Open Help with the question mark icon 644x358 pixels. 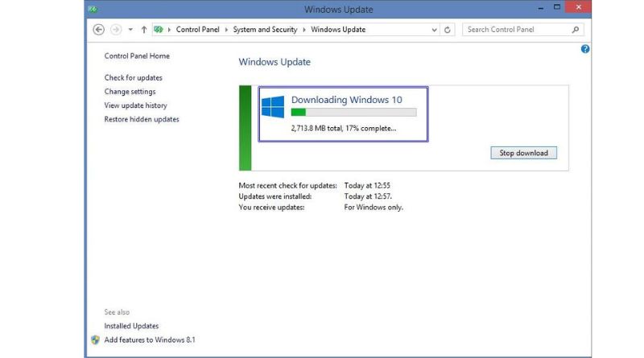click(x=585, y=49)
